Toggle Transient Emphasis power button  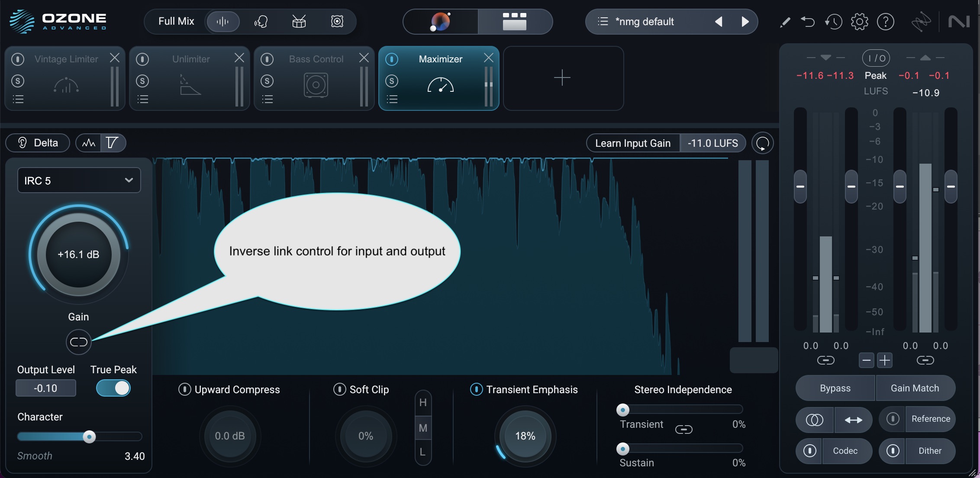(x=477, y=390)
